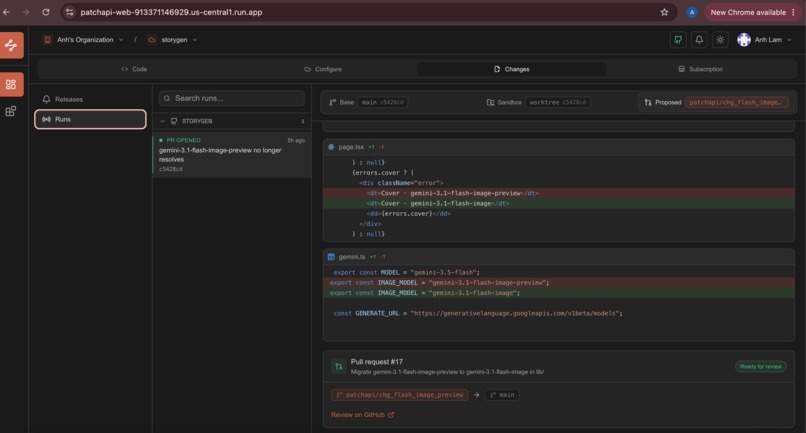Click the browser address bar URL

point(171,12)
